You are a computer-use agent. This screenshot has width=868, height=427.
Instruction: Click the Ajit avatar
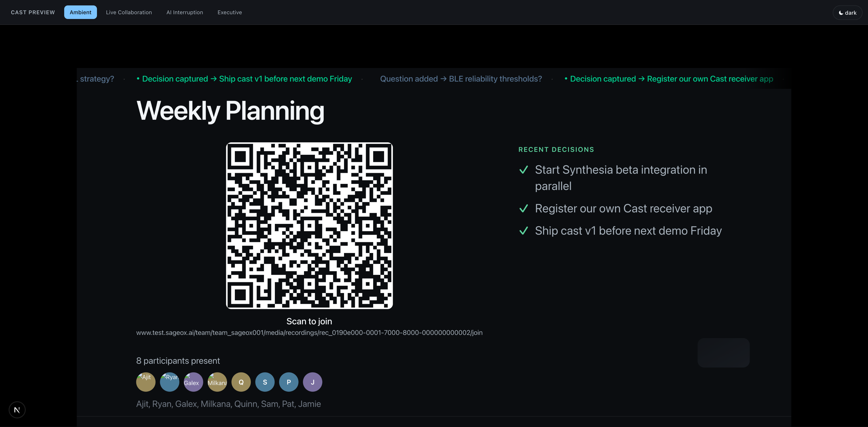[146, 382]
